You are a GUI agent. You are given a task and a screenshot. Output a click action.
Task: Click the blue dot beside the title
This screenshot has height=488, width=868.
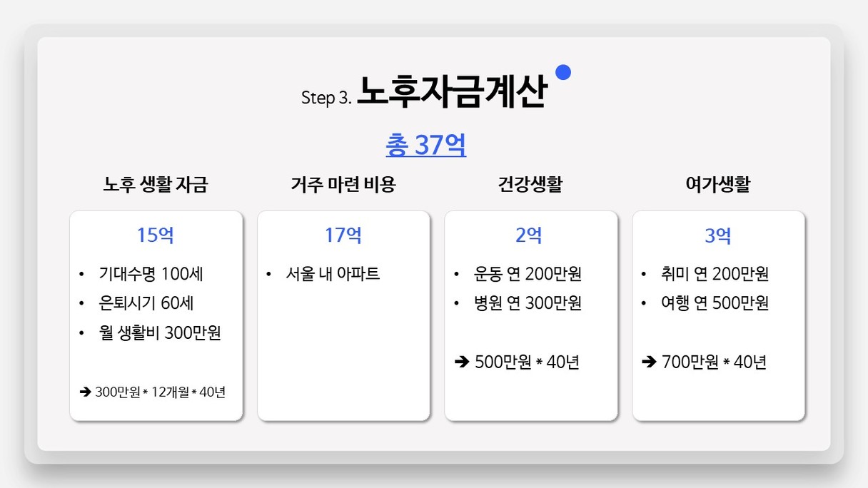click(x=563, y=72)
